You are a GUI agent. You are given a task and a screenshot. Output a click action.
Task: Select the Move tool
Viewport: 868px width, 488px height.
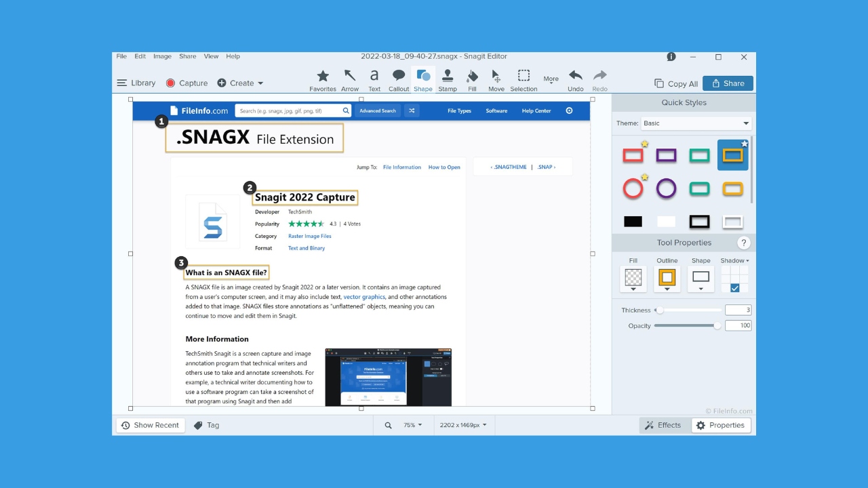coord(496,80)
